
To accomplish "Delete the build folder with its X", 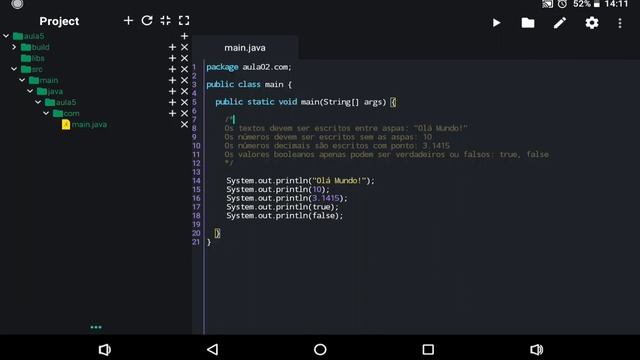I will (x=184, y=47).
